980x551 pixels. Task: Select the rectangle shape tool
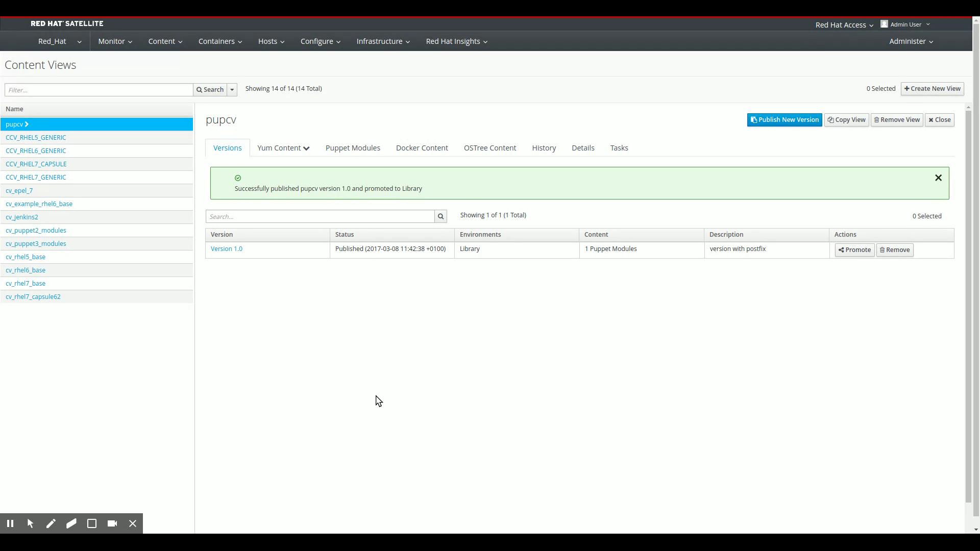92,523
